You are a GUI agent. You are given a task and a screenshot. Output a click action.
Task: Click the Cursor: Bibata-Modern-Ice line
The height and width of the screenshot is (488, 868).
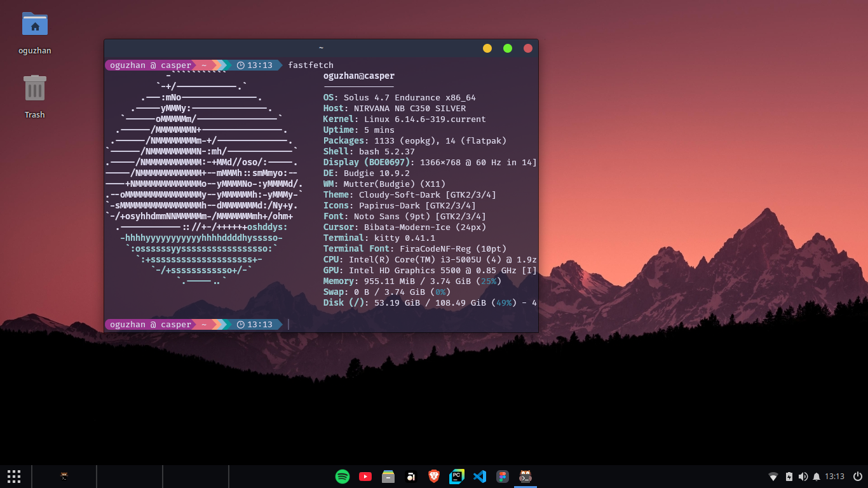[x=404, y=227]
